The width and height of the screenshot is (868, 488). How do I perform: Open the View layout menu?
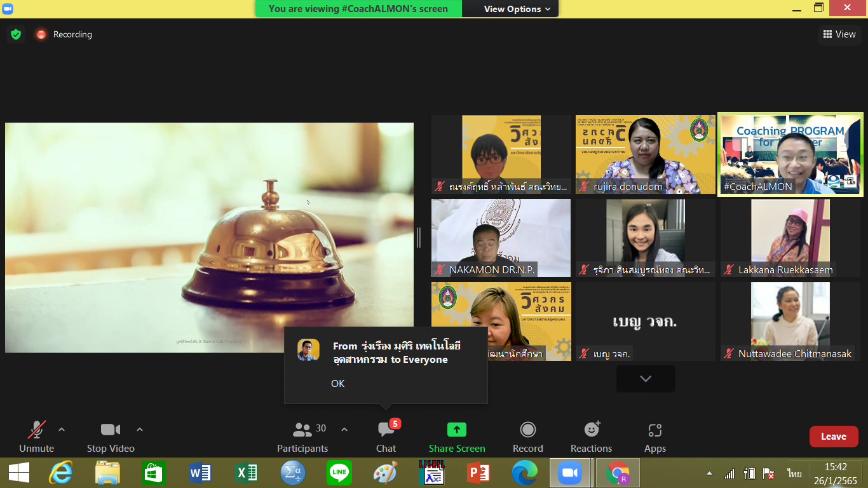(839, 34)
